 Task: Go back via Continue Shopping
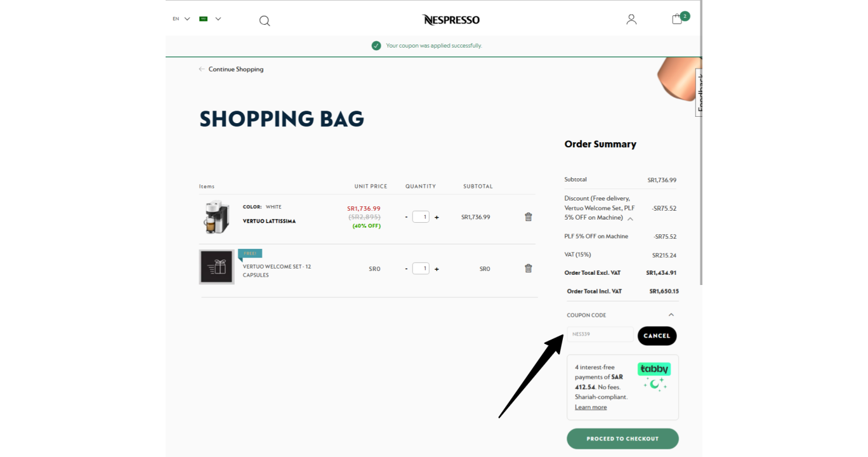(x=231, y=69)
